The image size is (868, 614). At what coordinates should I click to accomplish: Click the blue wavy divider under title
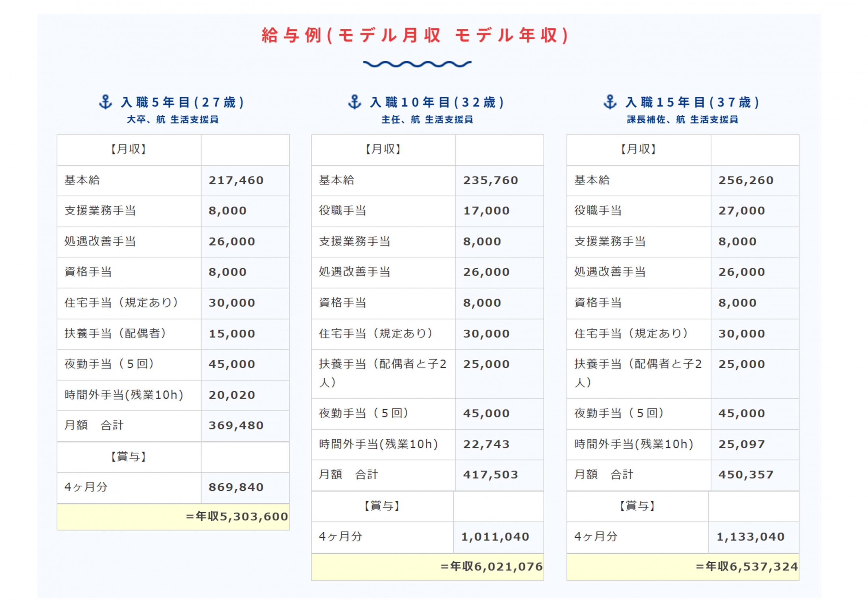tap(417, 64)
